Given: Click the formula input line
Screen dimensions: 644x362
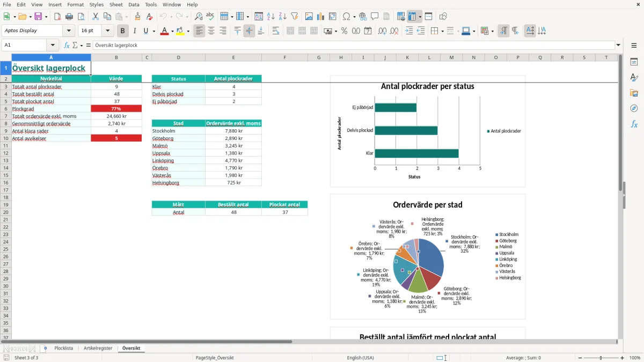Looking at the screenshot, I should point(354,45).
